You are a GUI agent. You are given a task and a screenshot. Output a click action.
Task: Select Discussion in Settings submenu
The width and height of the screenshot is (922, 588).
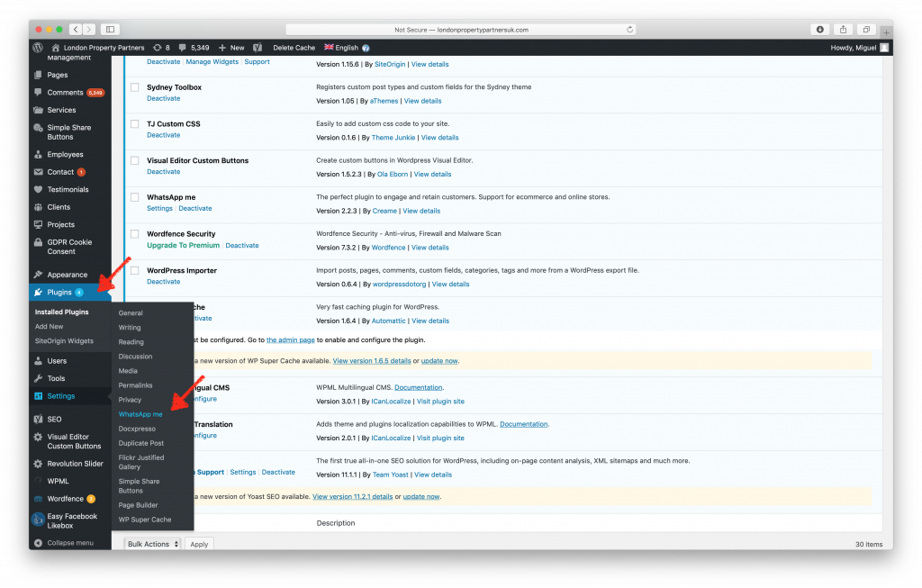[x=135, y=357]
